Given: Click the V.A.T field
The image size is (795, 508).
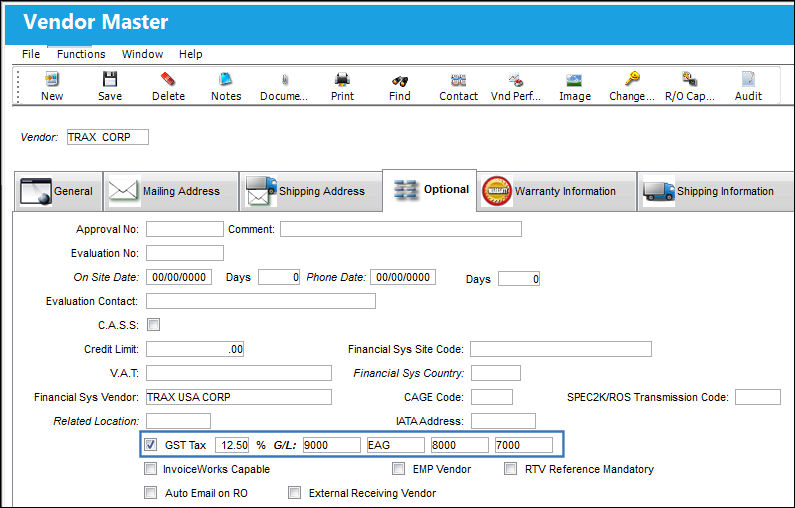Looking at the screenshot, I should click(239, 373).
